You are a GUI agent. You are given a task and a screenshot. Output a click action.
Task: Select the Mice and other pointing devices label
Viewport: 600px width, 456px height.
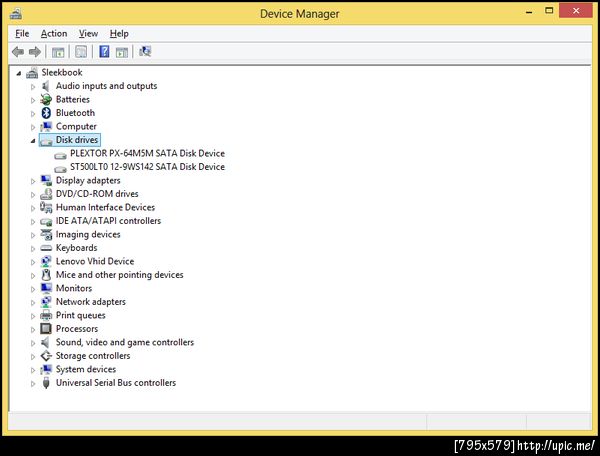point(119,275)
